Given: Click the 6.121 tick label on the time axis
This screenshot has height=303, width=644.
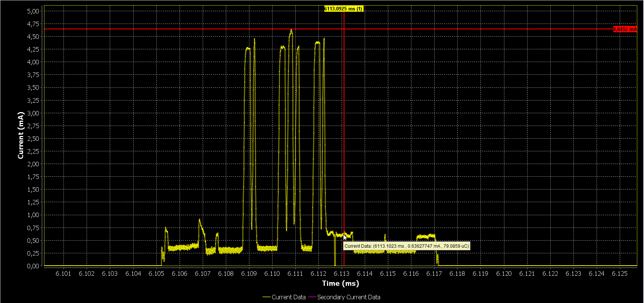Looking at the screenshot, I should tap(527, 273).
